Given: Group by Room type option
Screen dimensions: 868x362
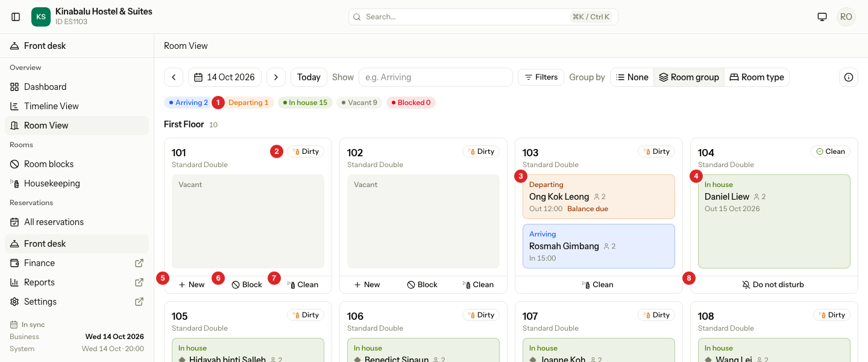Looking at the screenshot, I should point(756,77).
